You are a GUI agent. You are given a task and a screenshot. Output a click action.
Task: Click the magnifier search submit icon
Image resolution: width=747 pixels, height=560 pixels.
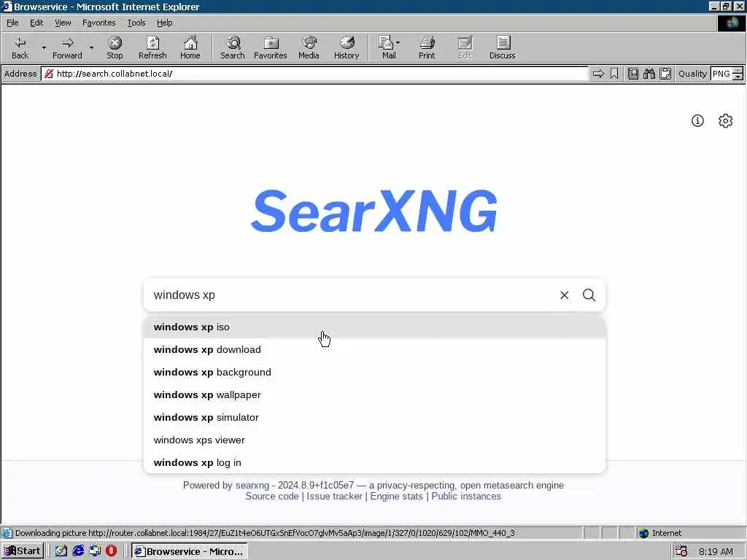coord(589,295)
